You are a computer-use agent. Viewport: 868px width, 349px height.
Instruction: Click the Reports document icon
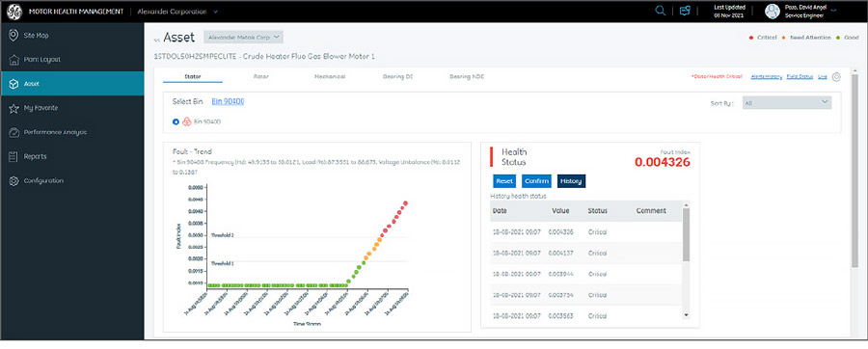click(x=14, y=156)
